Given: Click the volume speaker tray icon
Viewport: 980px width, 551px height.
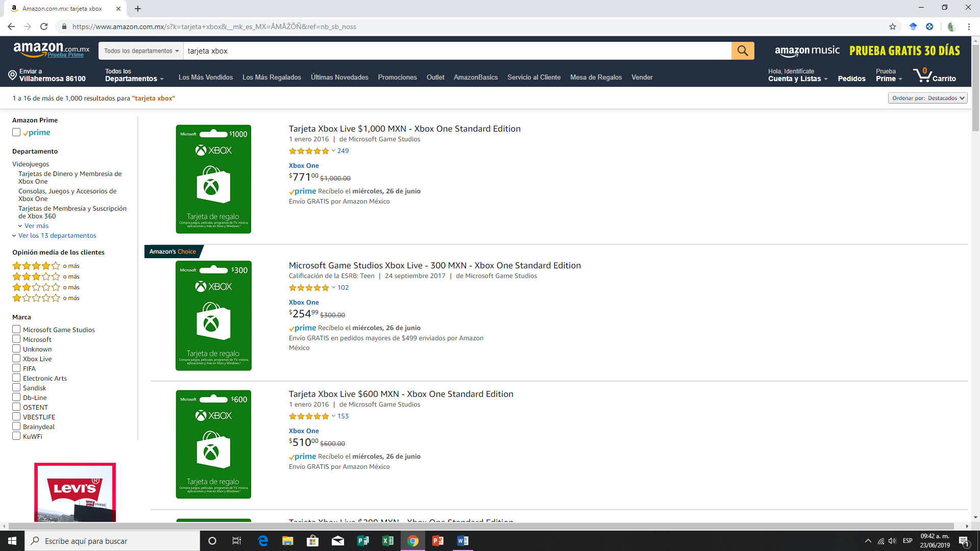Looking at the screenshot, I should 892,541.
